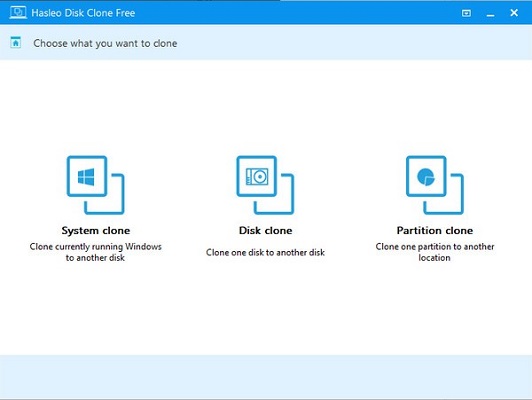
Task: Click "Clone one disk to another disk" text
Action: pos(265,252)
